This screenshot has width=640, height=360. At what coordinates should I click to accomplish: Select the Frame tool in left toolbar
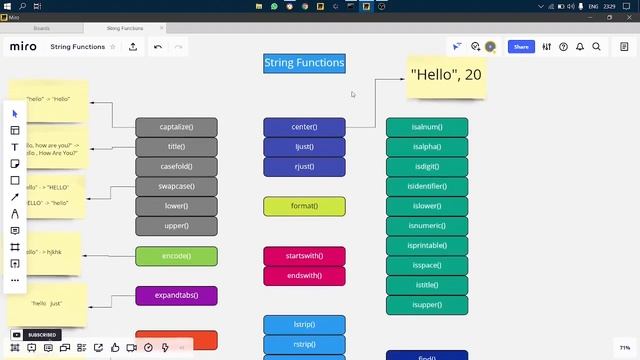[15, 247]
